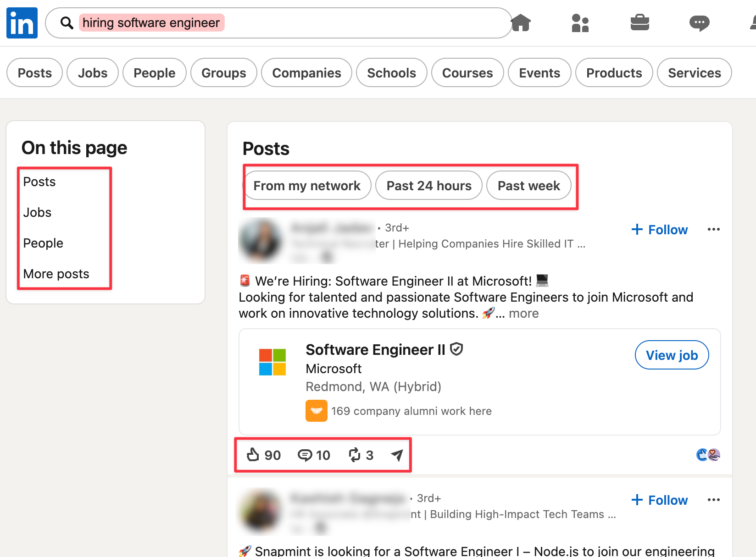Focus the search field with hiring software engineer
The height and width of the screenshot is (557, 756).
278,23
